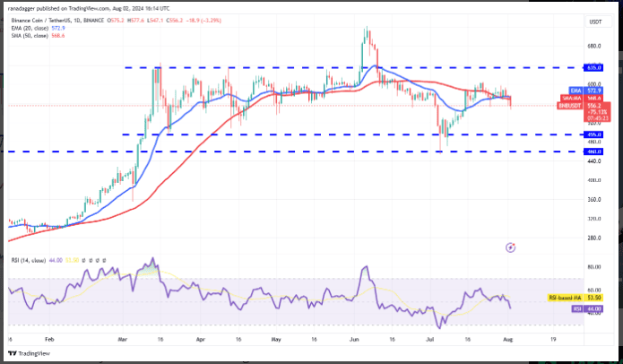Viewport: 623px width, 364px height.
Task: Click the 600.0 price axis value
Action: point(594,84)
